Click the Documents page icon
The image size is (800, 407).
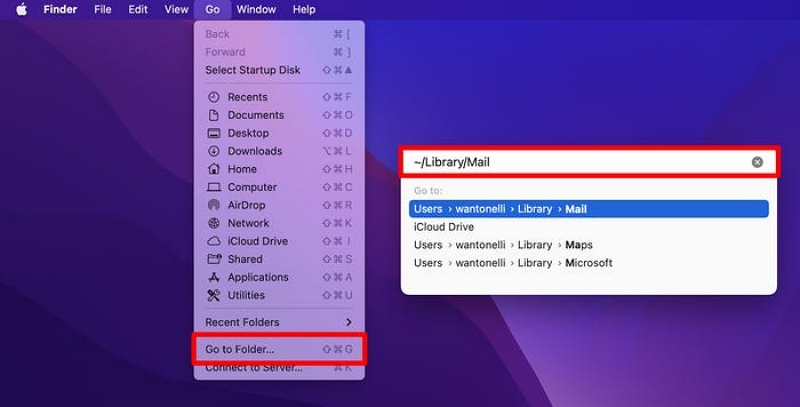(214, 115)
